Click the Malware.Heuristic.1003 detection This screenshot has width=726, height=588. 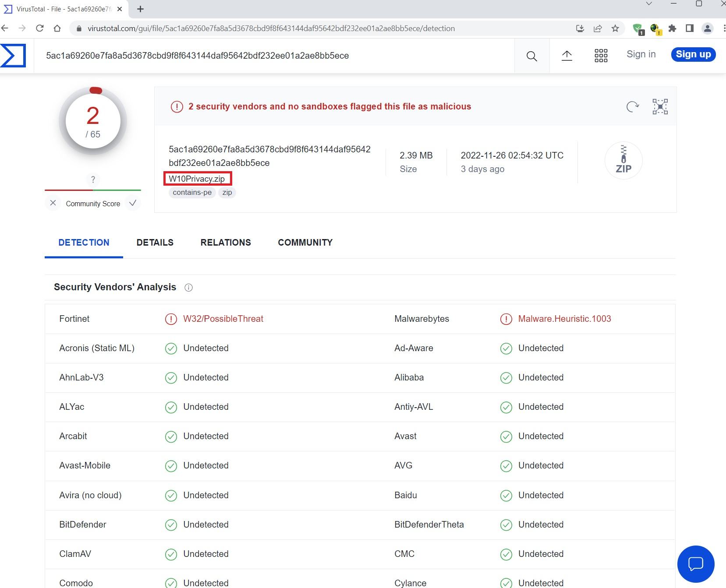564,319
